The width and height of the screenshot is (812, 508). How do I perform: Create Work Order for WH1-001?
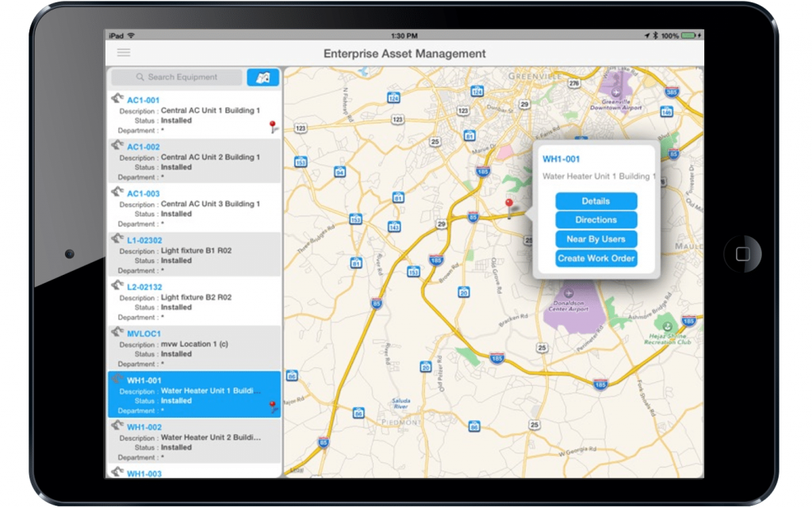pyautogui.click(x=596, y=258)
